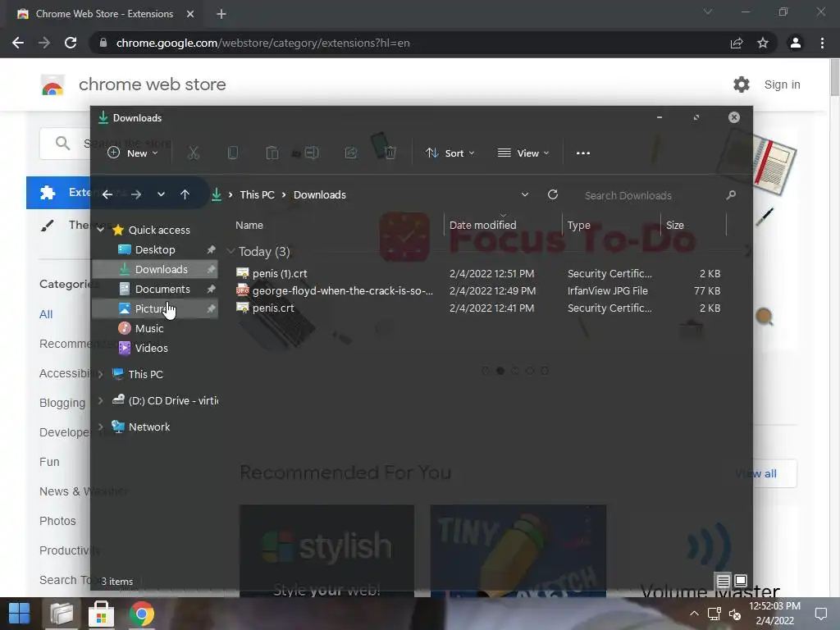
Task: Click the search magnifier in Search Downloads box
Action: 731,195
